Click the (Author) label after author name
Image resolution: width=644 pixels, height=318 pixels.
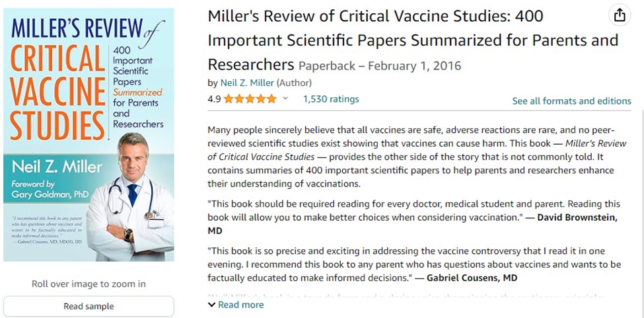pos(294,83)
